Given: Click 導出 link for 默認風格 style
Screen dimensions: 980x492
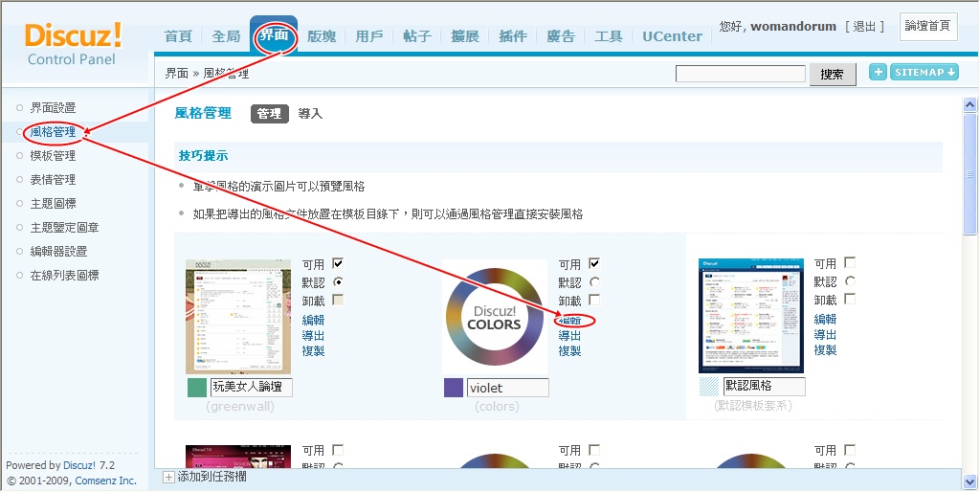Looking at the screenshot, I should click(x=825, y=335).
